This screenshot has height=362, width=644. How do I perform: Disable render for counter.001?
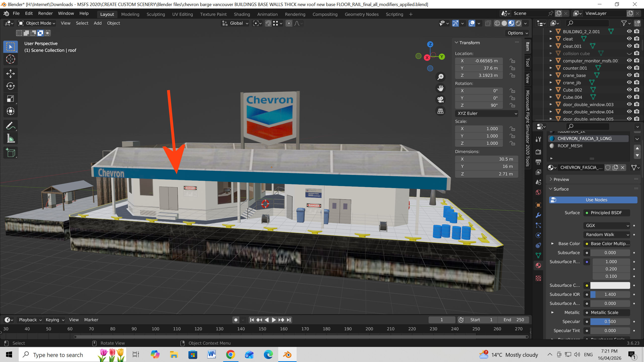[x=637, y=68]
